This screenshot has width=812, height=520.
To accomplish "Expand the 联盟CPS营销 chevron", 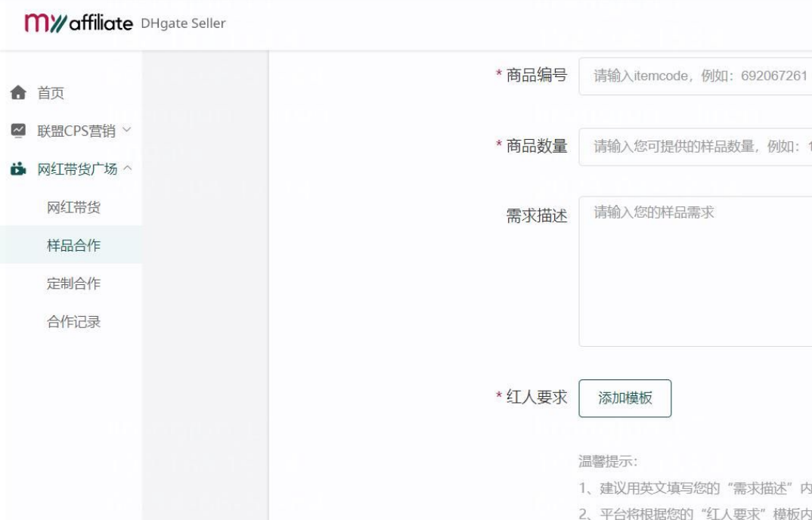I will pyautogui.click(x=127, y=129).
